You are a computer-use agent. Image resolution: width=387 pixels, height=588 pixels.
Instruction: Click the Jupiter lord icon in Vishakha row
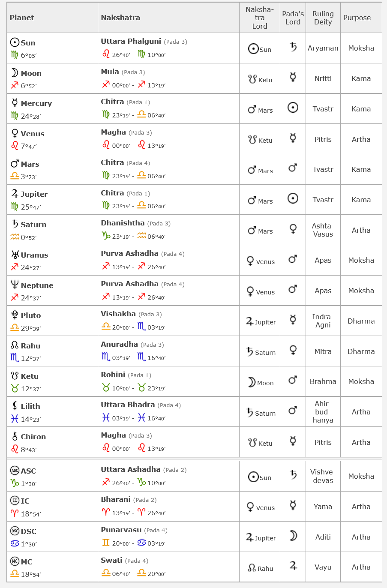point(249,321)
